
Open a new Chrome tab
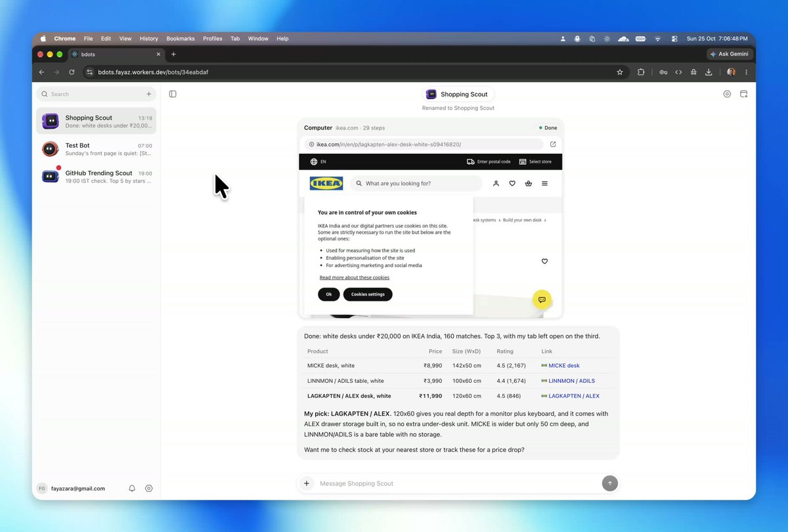[173, 55]
